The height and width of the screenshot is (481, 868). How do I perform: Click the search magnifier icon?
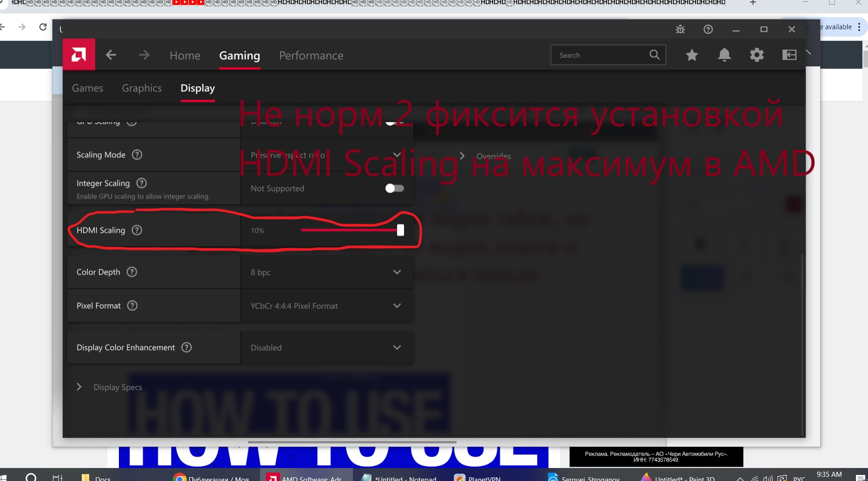[654, 55]
